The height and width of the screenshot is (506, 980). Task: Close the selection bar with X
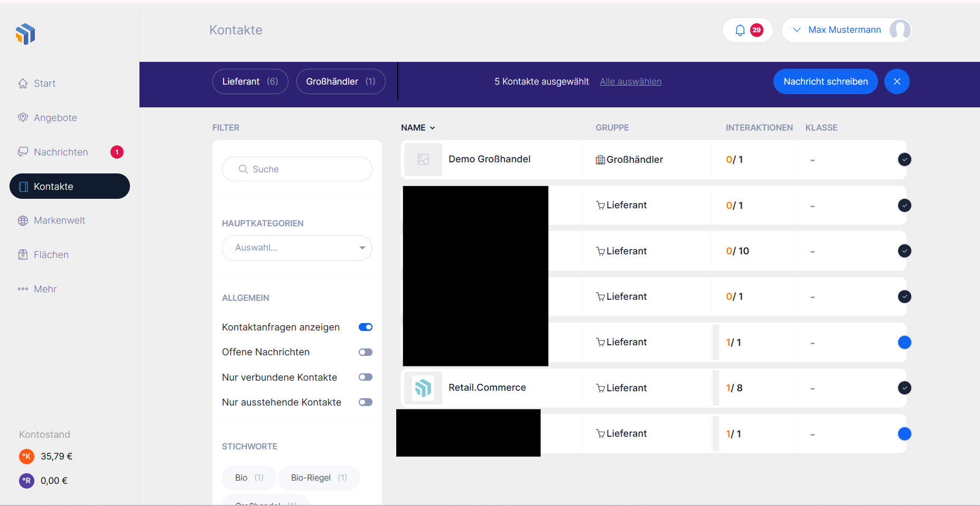(897, 81)
